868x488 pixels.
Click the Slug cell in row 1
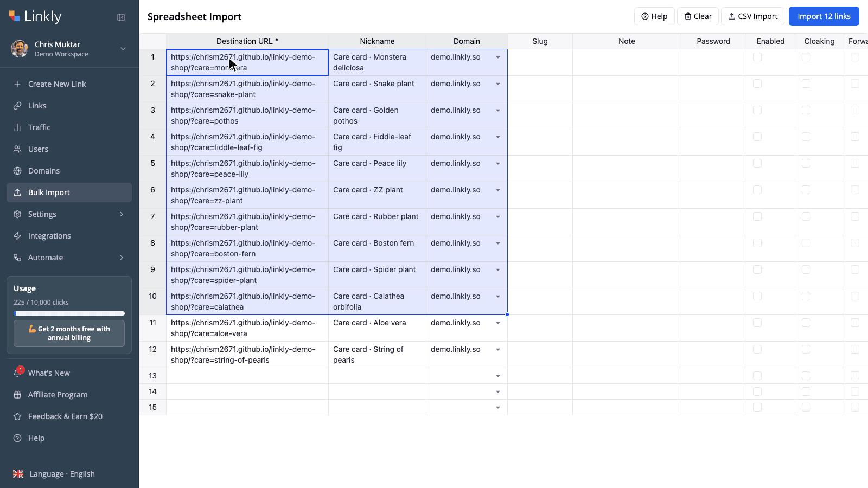pyautogui.click(x=540, y=62)
